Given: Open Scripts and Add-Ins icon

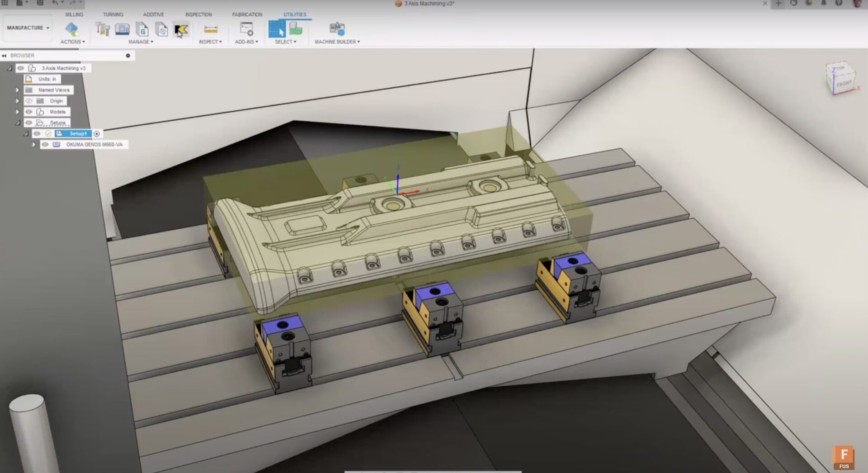Looking at the screenshot, I should 247,30.
